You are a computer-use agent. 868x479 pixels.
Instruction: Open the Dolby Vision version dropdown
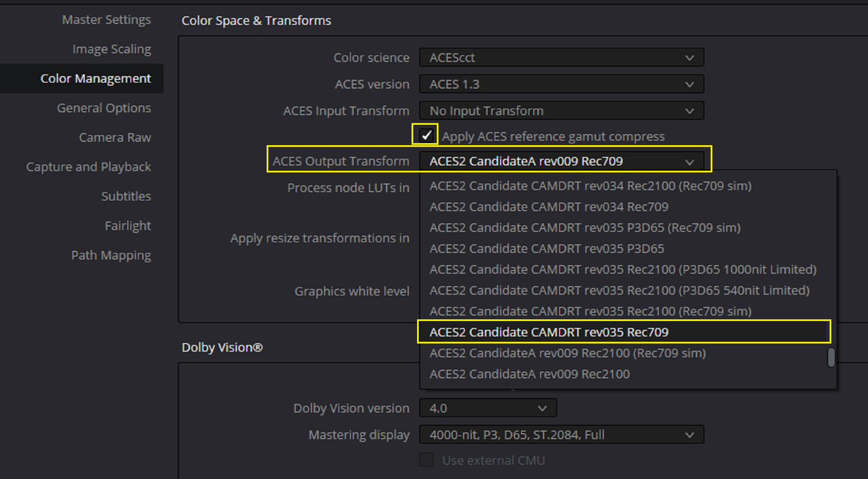tap(488, 409)
